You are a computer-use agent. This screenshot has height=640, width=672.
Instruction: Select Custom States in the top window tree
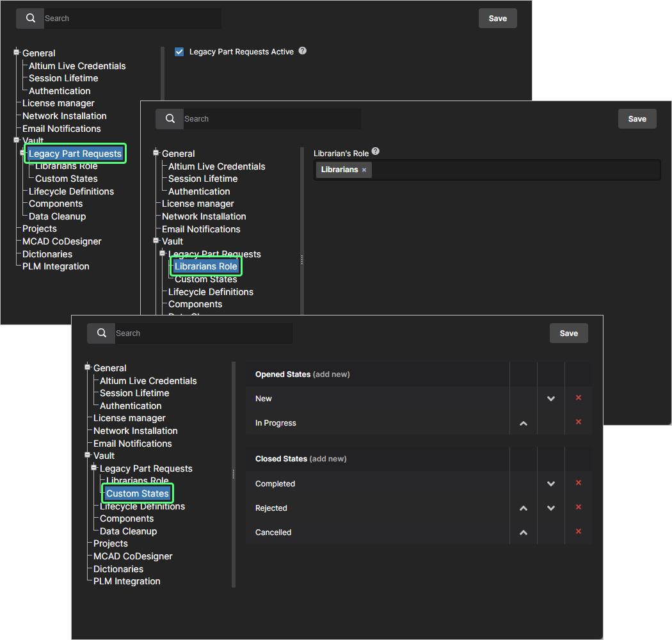tap(67, 179)
